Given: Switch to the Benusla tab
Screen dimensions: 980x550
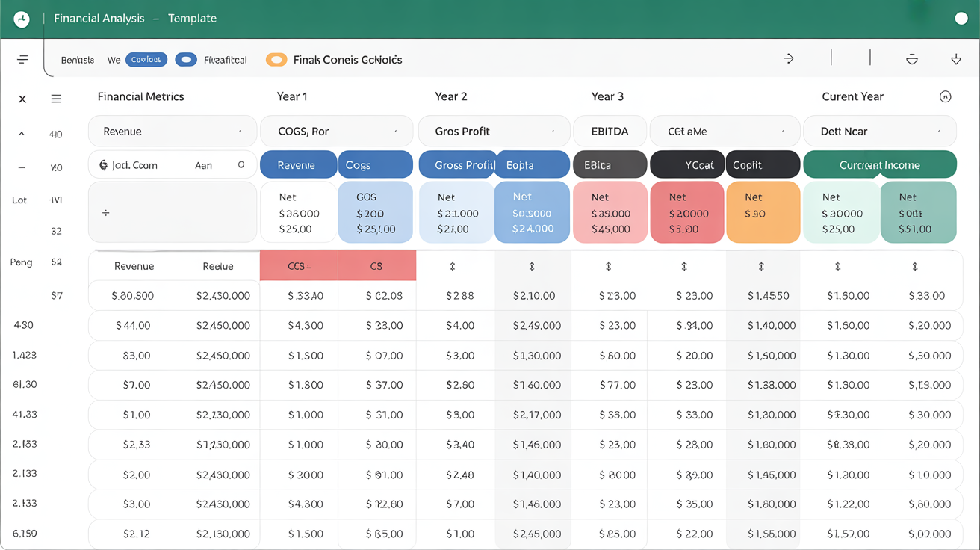Looking at the screenshot, I should 78,59.
